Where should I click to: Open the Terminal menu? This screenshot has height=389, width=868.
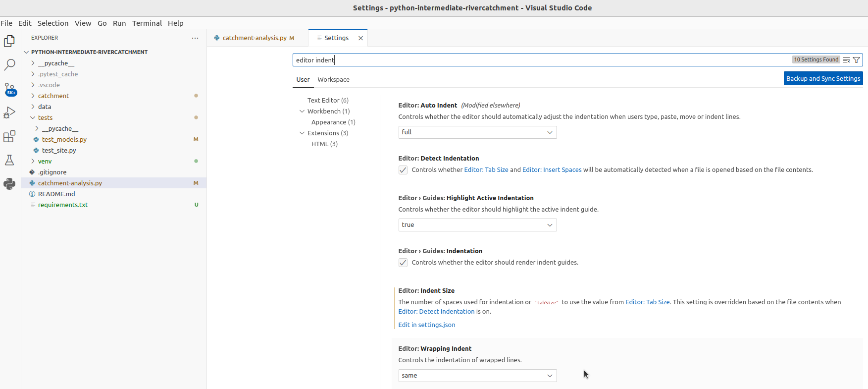(147, 23)
